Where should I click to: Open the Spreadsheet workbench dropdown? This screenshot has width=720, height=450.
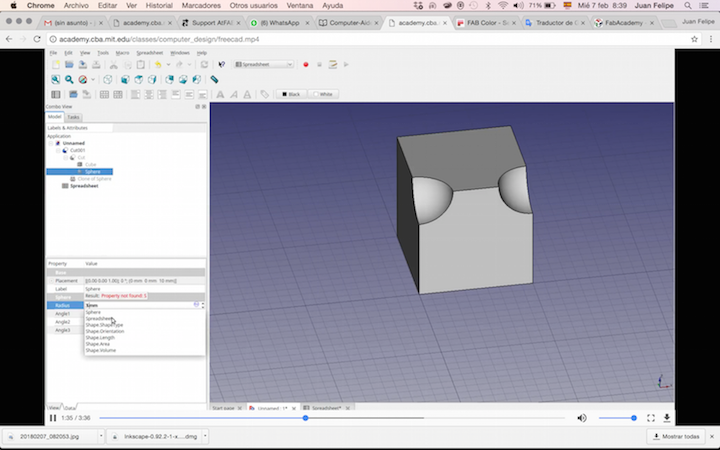tap(264, 64)
